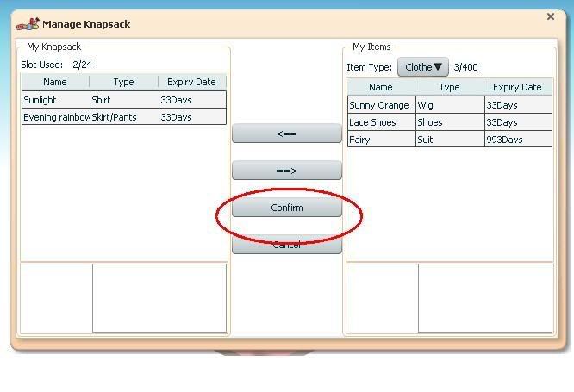Select the Fairy suit row

pyautogui.click(x=449, y=140)
